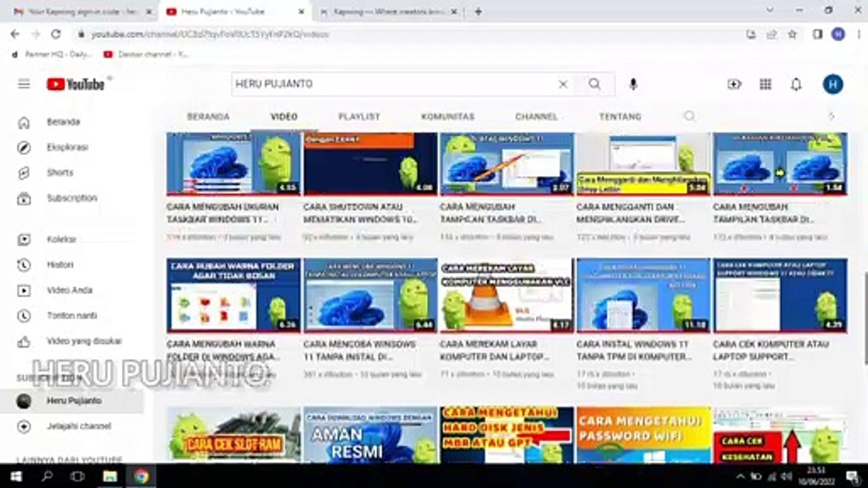
Task: Open the Chrome tab search chevron
Action: coord(770,10)
